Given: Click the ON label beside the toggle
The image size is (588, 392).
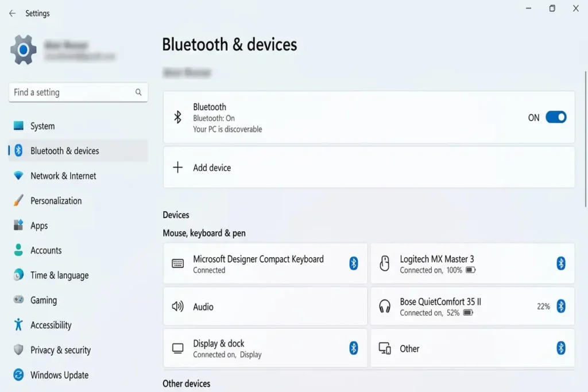Looking at the screenshot, I should [533, 118].
